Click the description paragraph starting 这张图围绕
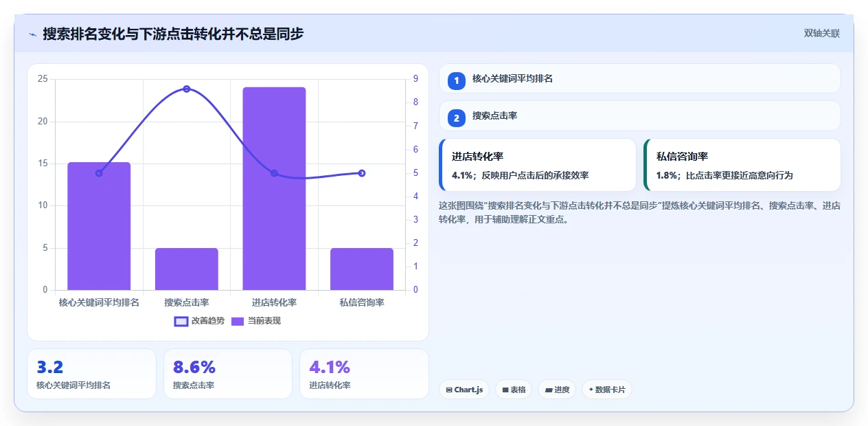Image resolution: width=868 pixels, height=426 pixels. 640,212
